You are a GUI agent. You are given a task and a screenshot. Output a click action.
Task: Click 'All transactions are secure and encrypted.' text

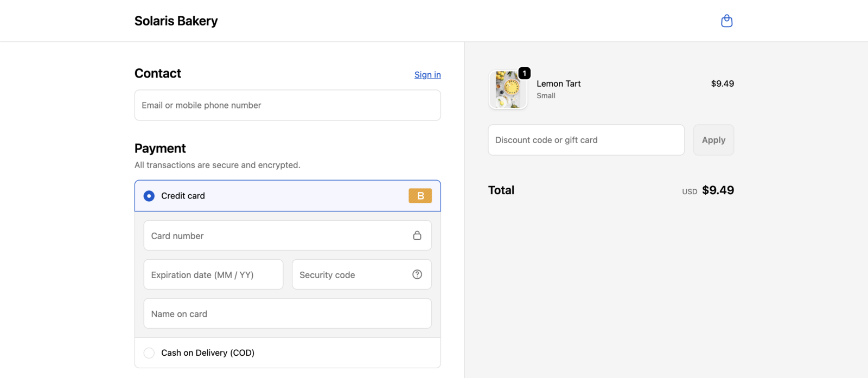[218, 165]
